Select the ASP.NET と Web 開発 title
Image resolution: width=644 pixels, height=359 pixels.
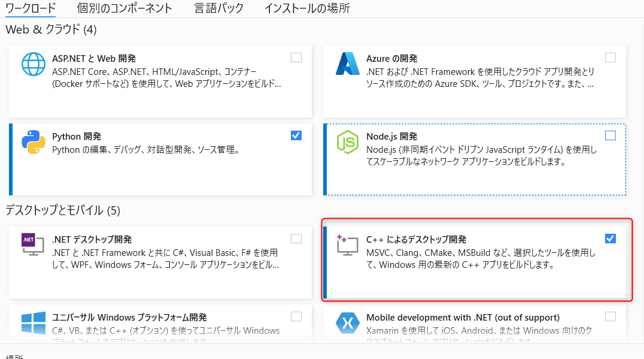pos(93,58)
